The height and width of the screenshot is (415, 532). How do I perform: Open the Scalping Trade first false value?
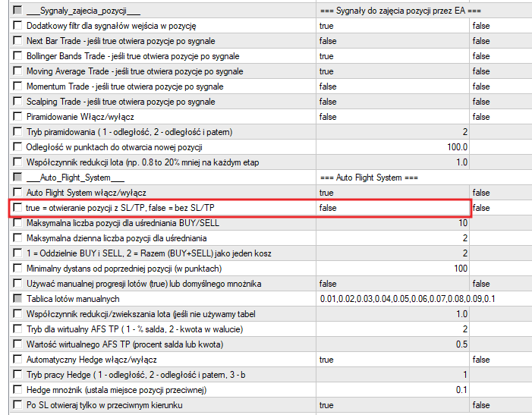coord(392,102)
